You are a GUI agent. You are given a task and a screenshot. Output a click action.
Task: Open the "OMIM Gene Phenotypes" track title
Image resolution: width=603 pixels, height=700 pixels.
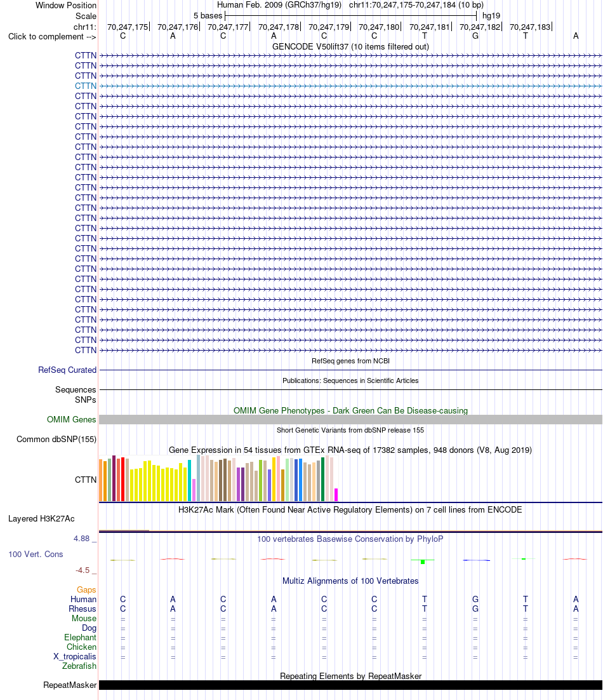(x=350, y=410)
